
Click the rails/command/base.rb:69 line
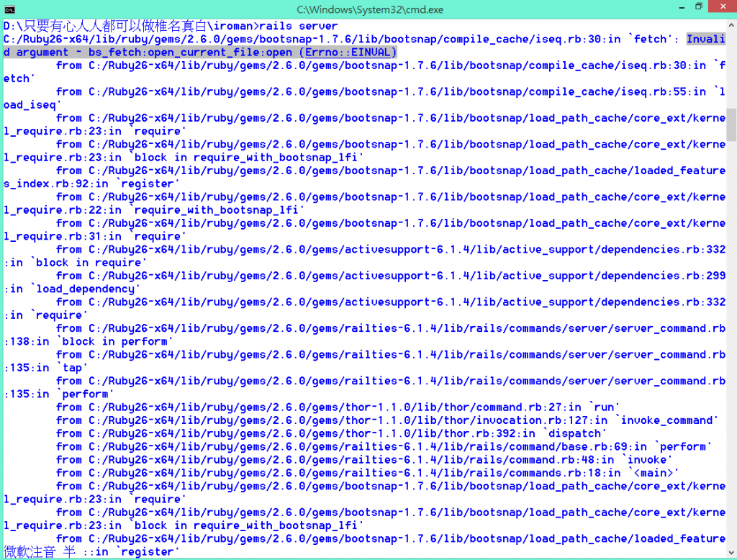(384, 447)
